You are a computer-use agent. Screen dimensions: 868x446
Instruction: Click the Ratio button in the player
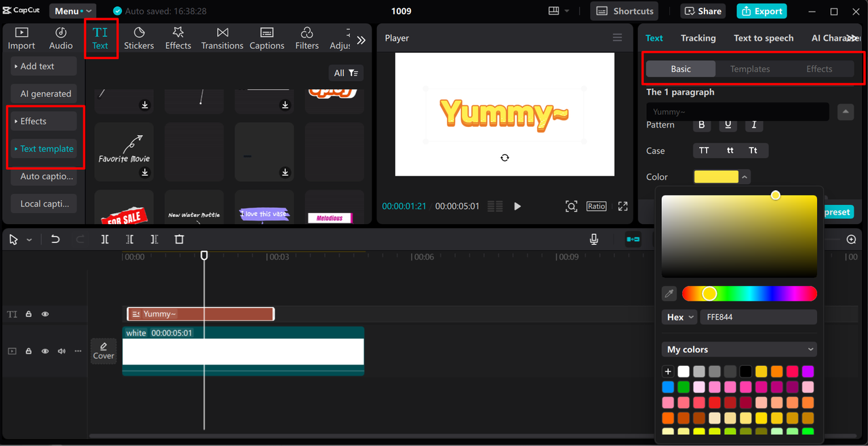[x=597, y=206]
